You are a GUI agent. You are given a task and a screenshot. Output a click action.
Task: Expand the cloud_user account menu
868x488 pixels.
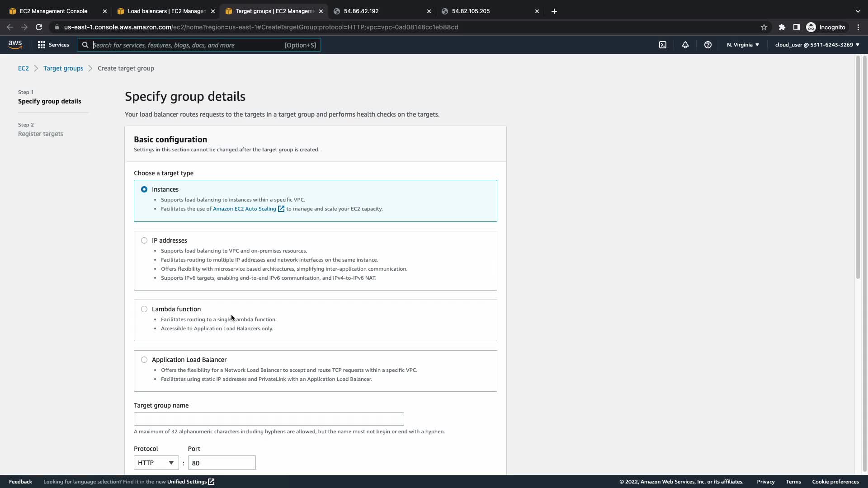[x=816, y=45]
